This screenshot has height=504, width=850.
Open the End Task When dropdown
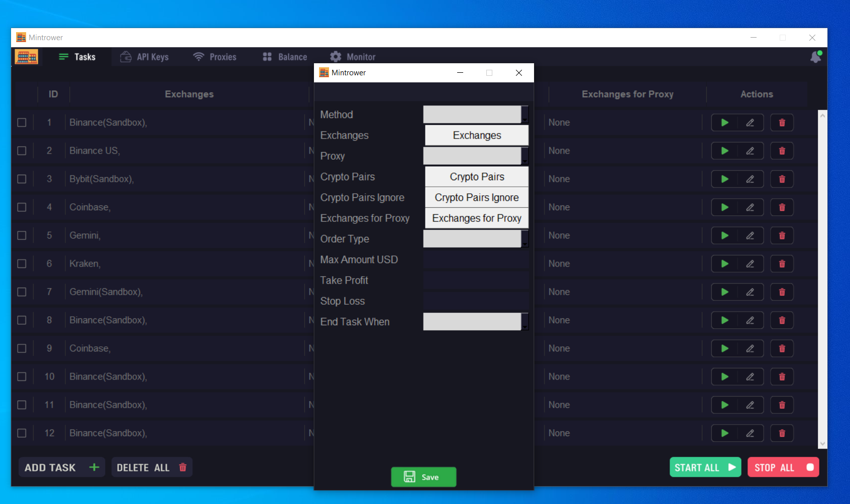click(475, 322)
